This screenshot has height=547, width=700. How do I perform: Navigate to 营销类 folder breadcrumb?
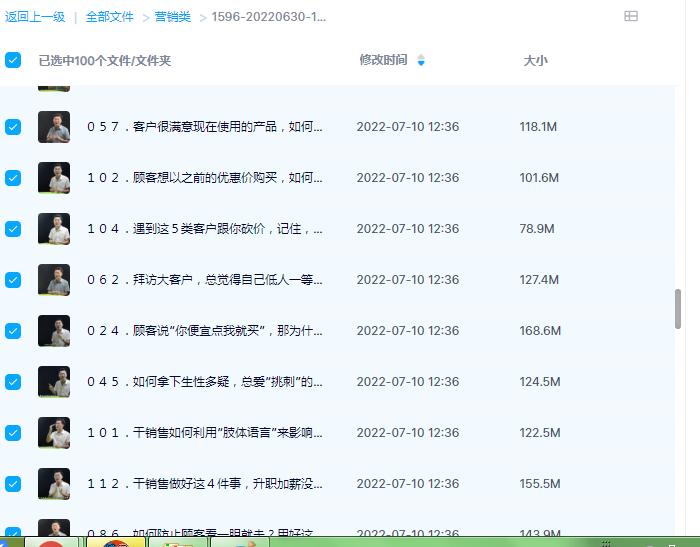click(x=173, y=17)
